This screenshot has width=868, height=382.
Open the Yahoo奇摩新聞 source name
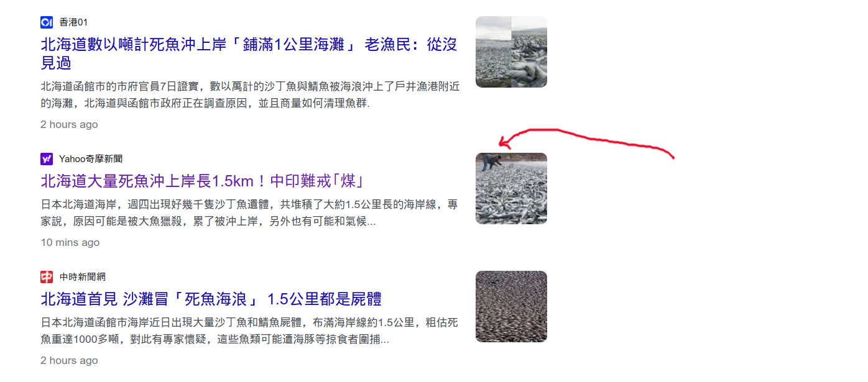[x=91, y=159]
